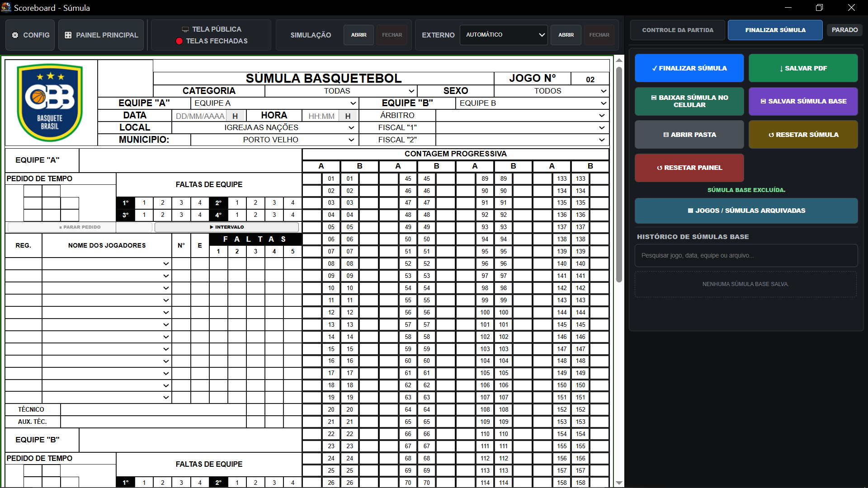Open external screen with ABRIR button
868x488 pixels.
click(566, 35)
